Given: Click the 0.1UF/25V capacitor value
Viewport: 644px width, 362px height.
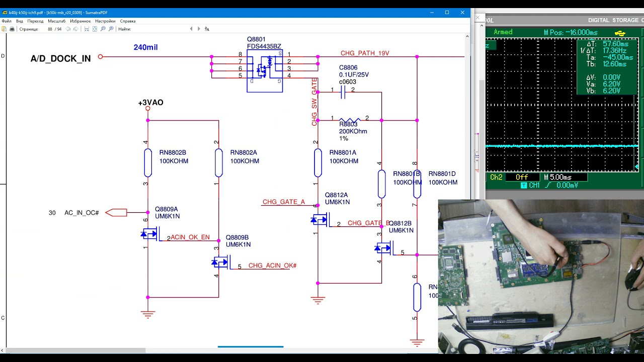Looking at the screenshot, I should click(354, 74).
